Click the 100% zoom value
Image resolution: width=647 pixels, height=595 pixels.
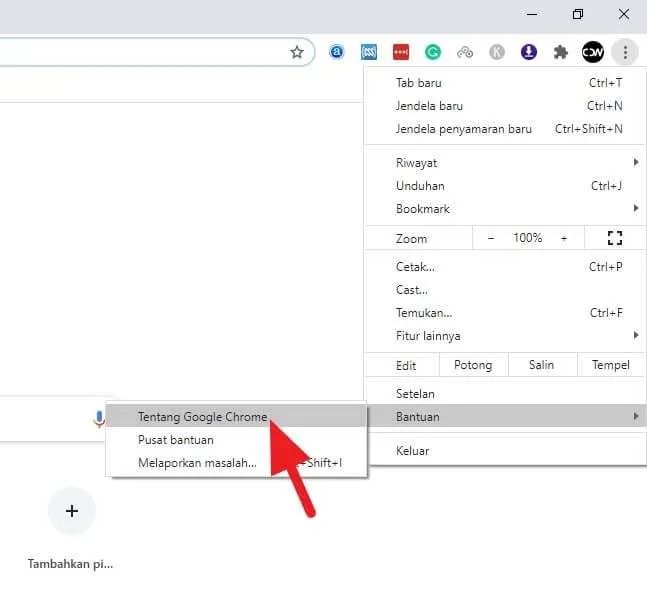pyautogui.click(x=527, y=238)
